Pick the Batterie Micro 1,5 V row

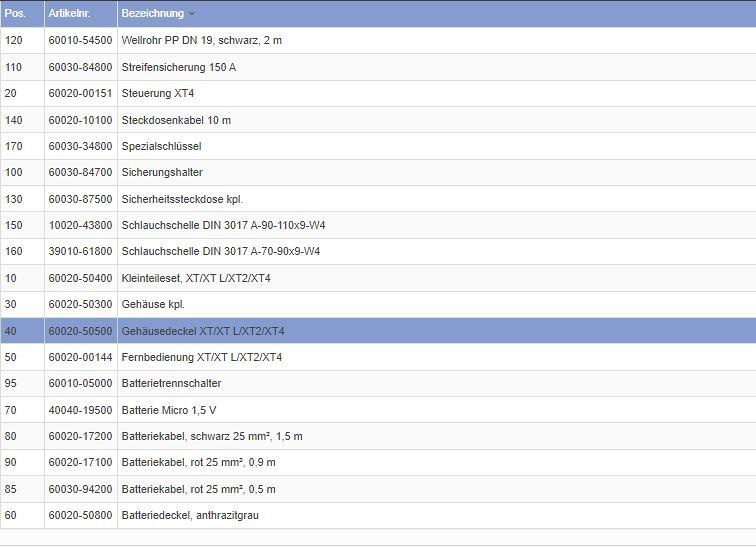click(x=168, y=410)
